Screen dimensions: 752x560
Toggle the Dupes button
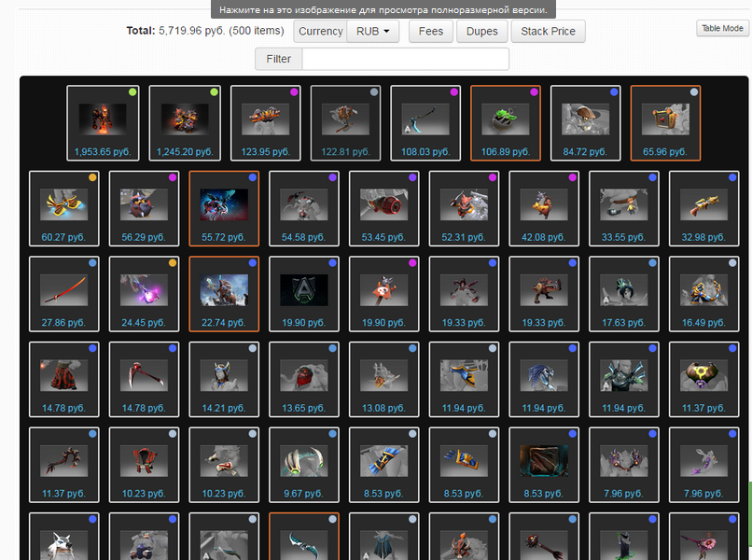482,31
